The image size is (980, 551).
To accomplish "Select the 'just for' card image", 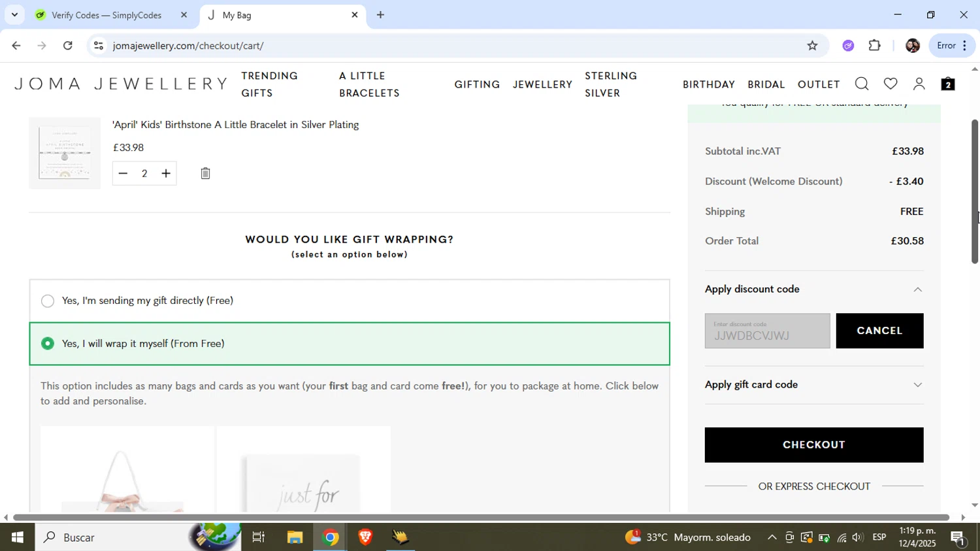I will 304,469.
